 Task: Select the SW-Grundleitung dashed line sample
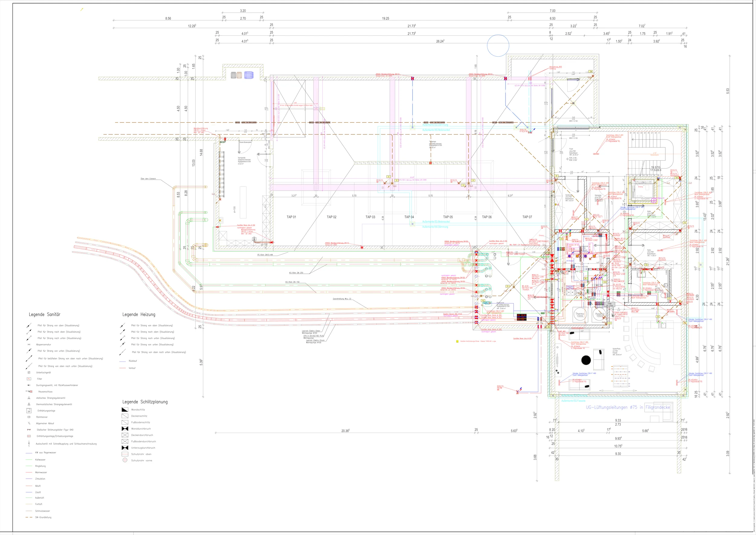click(29, 517)
